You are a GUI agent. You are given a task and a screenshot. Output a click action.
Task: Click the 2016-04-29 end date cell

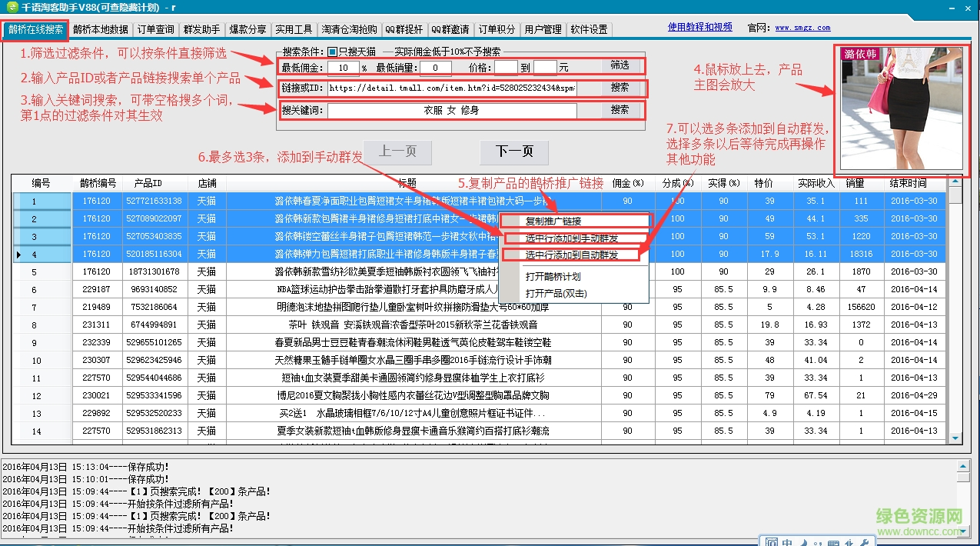tap(914, 396)
